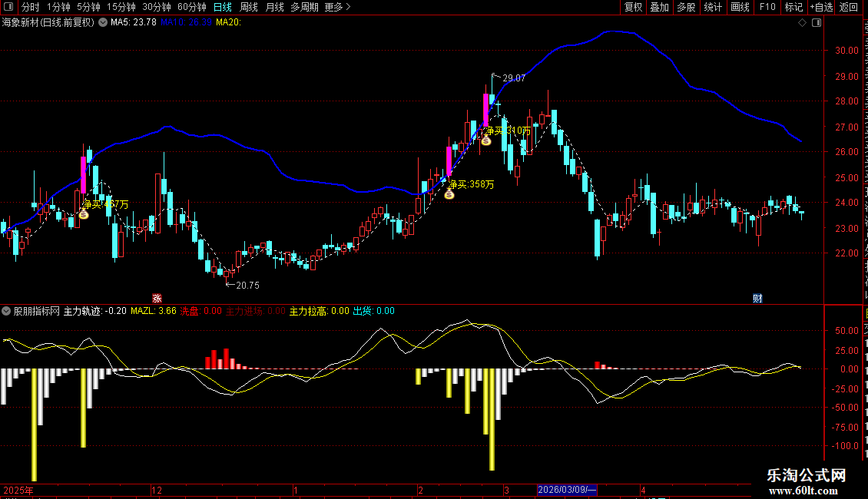Click the 2026/03/09 date marker on timeline
The width and height of the screenshot is (868, 499).
[x=567, y=490]
